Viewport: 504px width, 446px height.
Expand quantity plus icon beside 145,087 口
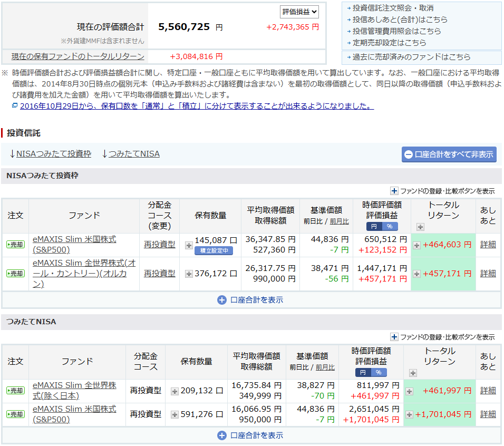pos(189,246)
